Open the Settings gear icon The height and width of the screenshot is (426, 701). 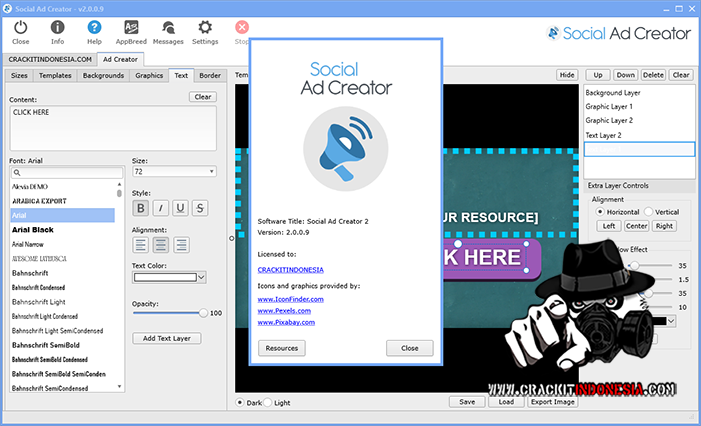point(205,31)
